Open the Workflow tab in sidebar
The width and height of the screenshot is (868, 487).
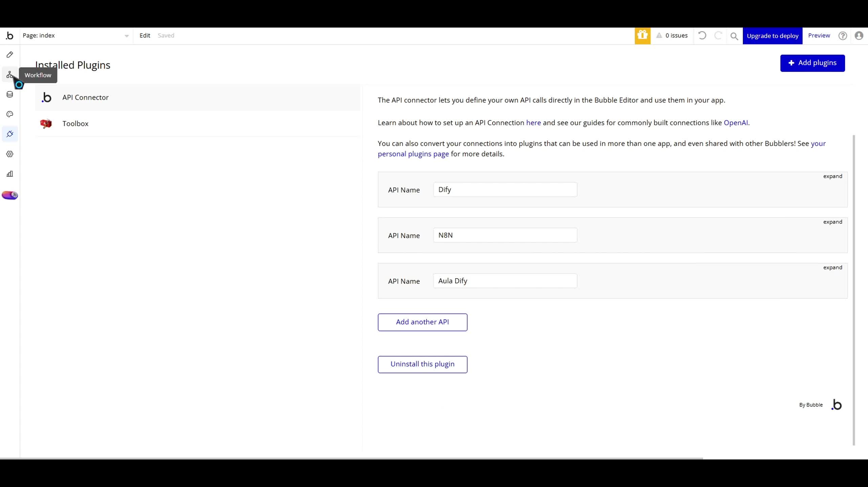pyautogui.click(x=9, y=74)
